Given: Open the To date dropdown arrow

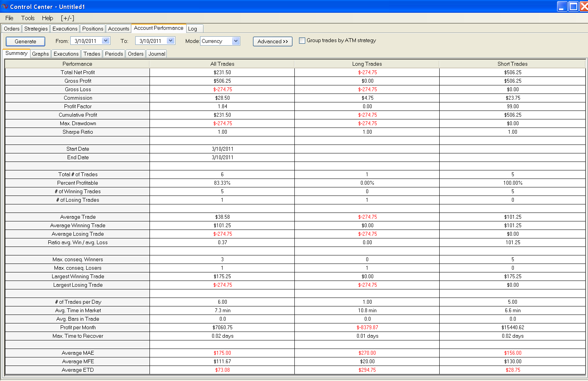Looking at the screenshot, I should click(x=170, y=41).
